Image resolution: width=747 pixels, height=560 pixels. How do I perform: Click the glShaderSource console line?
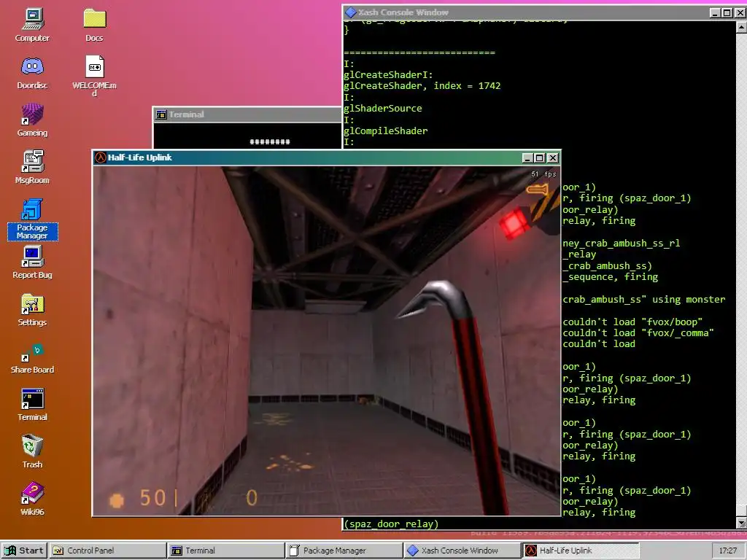[382, 109]
